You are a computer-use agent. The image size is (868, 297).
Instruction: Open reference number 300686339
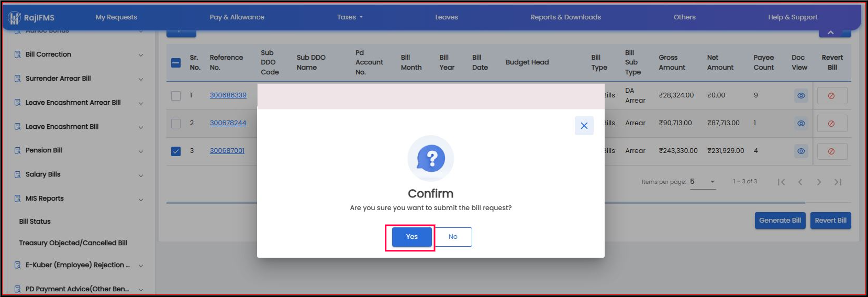(228, 95)
